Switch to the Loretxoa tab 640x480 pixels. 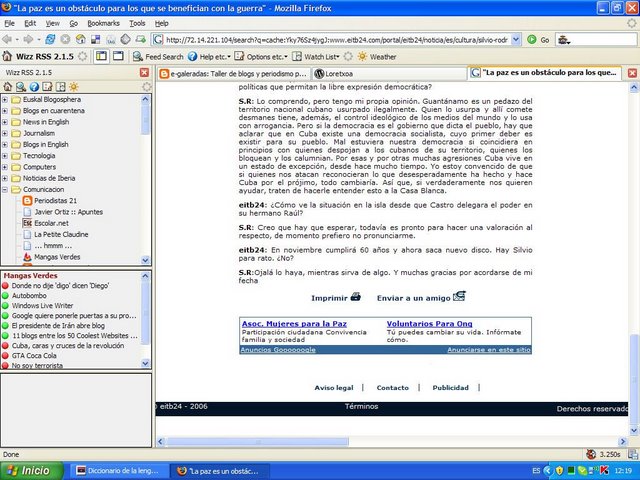(389, 74)
